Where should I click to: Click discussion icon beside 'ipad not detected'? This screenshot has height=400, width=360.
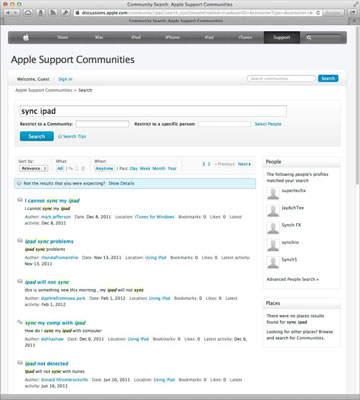point(20,363)
